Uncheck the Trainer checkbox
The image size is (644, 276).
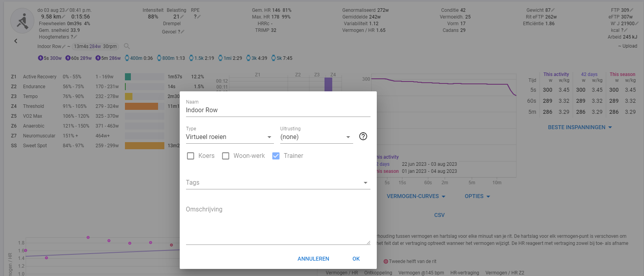(x=276, y=156)
